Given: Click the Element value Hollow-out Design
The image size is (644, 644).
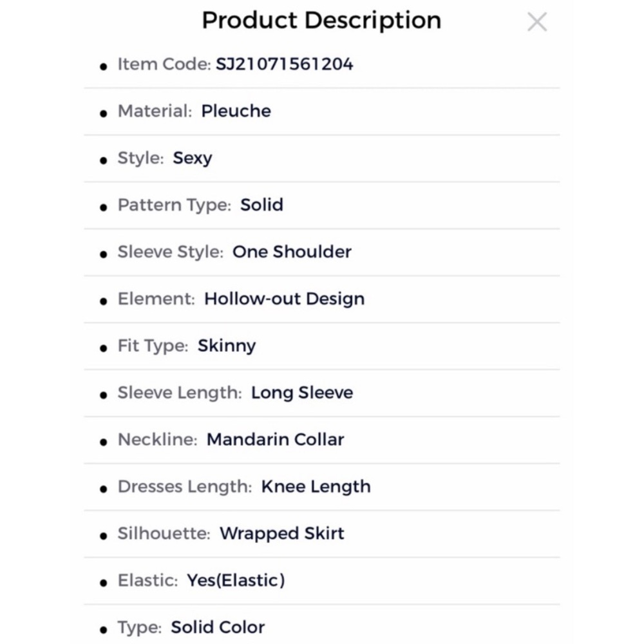Looking at the screenshot, I should click(284, 299).
